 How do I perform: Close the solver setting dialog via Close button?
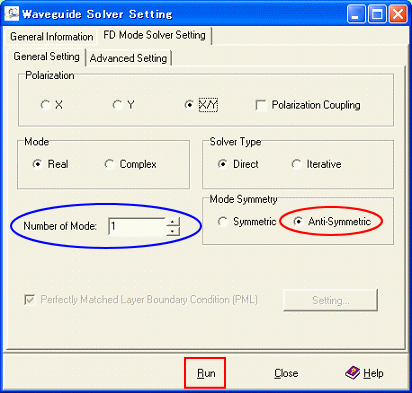[286, 373]
